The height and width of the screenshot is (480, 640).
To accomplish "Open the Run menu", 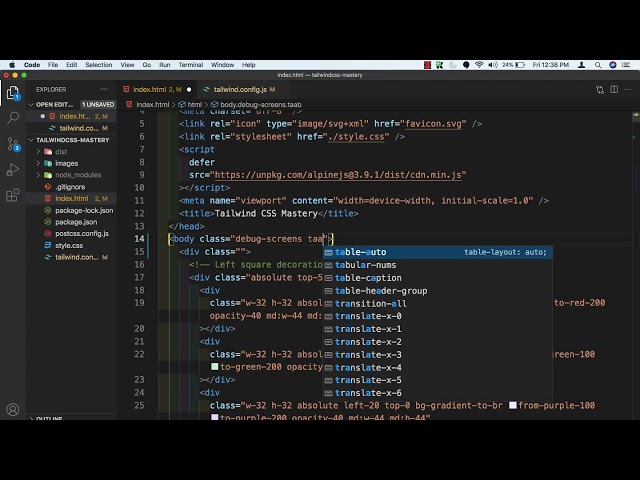I will click(x=165, y=65).
